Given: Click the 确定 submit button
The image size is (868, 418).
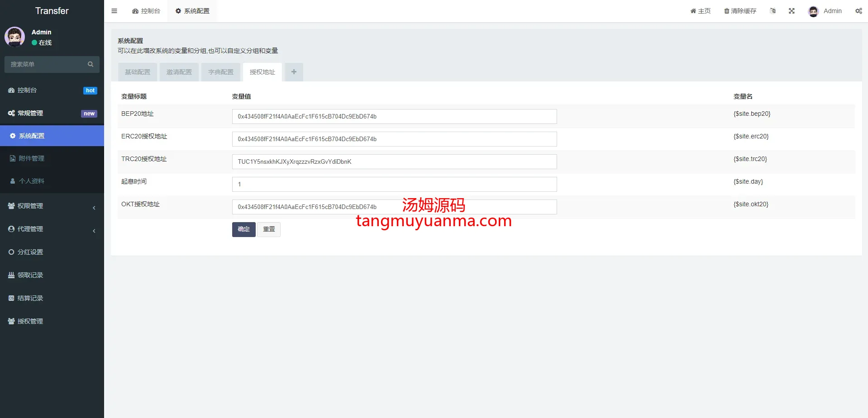Looking at the screenshot, I should (x=243, y=229).
